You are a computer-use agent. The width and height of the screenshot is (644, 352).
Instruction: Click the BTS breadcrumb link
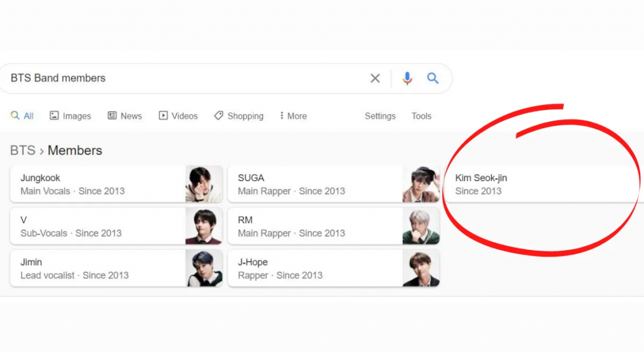23,151
